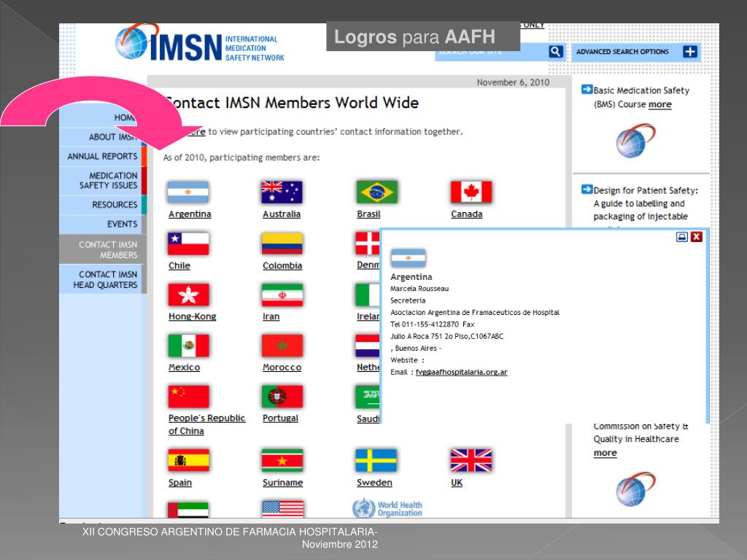747x560 pixels.
Task: Click the Brasil flag
Action: 377,192
